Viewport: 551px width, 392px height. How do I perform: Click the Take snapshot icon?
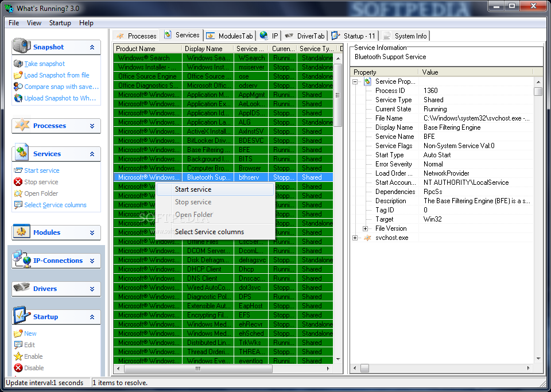pos(18,64)
